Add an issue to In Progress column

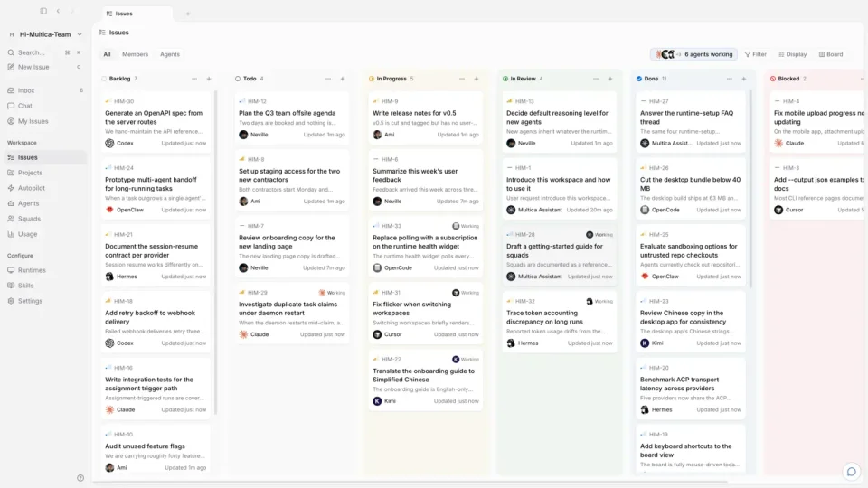pyautogui.click(x=476, y=79)
